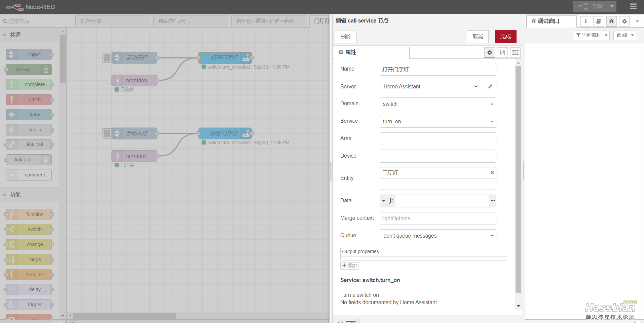
Task: Click the Device input field
Action: click(x=438, y=156)
